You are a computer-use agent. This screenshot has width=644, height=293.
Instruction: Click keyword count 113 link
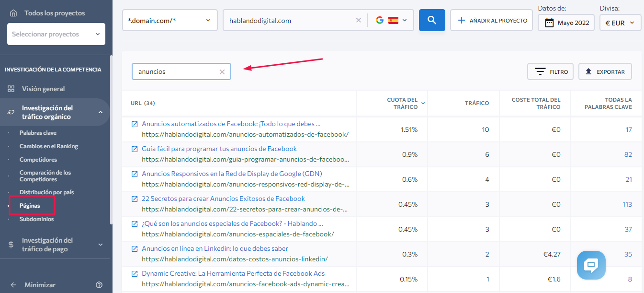point(627,204)
